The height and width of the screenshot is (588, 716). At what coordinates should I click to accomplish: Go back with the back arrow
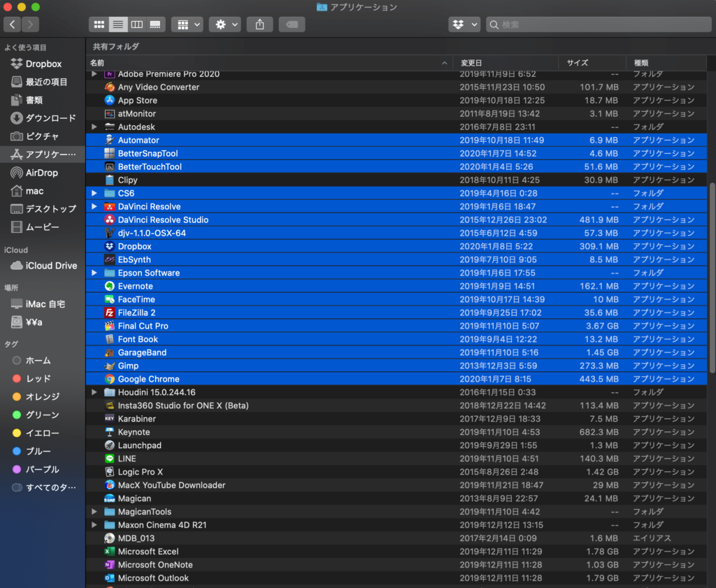click(x=13, y=24)
